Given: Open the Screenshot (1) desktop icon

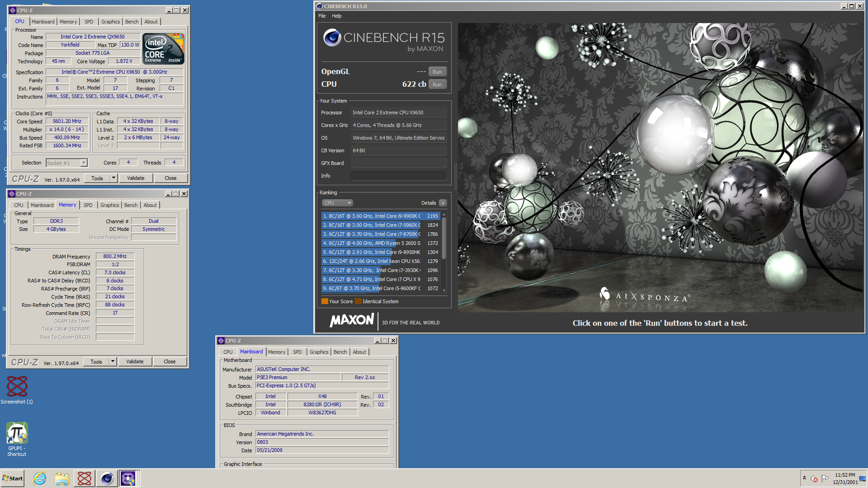Looking at the screenshot, I should [17, 390].
